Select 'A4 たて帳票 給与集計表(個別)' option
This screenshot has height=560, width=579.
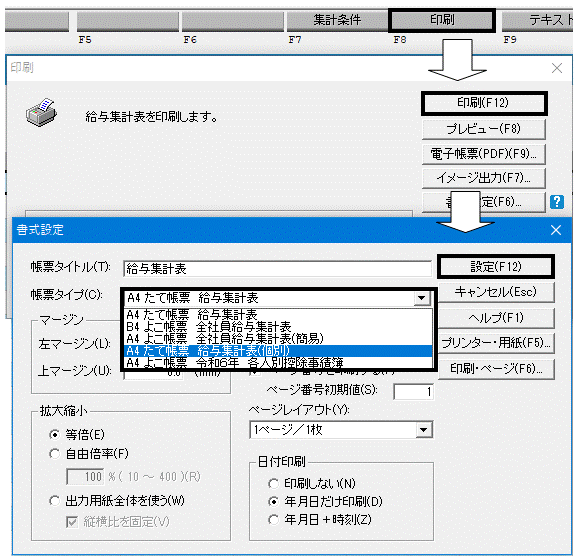click(278, 351)
